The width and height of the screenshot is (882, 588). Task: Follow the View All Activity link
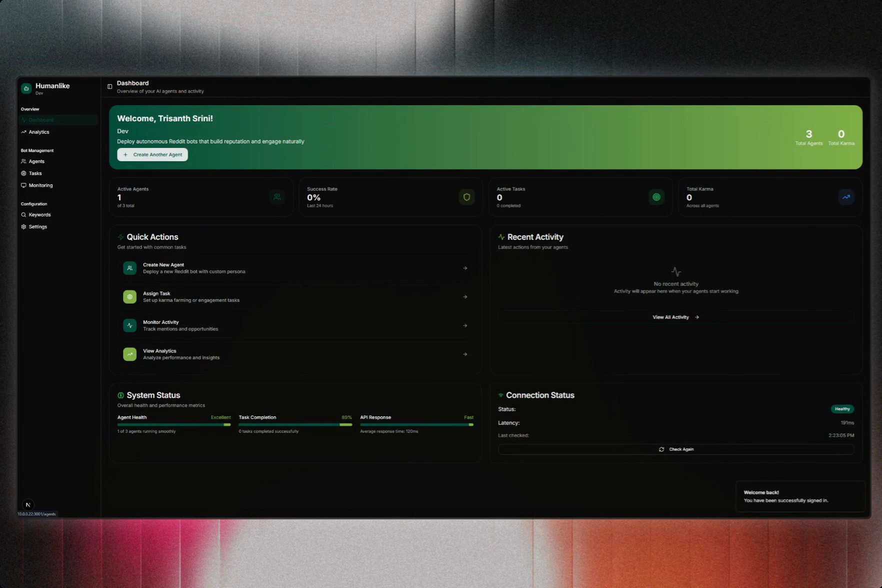[x=675, y=317]
